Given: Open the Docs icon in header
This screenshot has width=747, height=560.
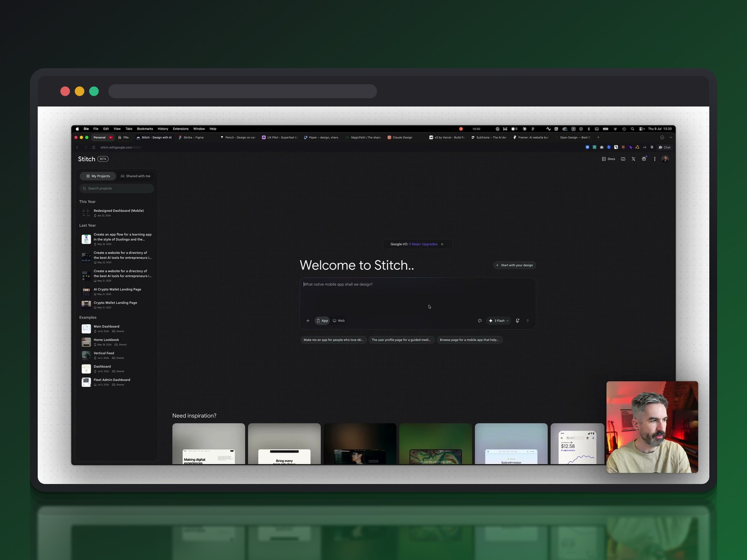Looking at the screenshot, I should coord(608,159).
